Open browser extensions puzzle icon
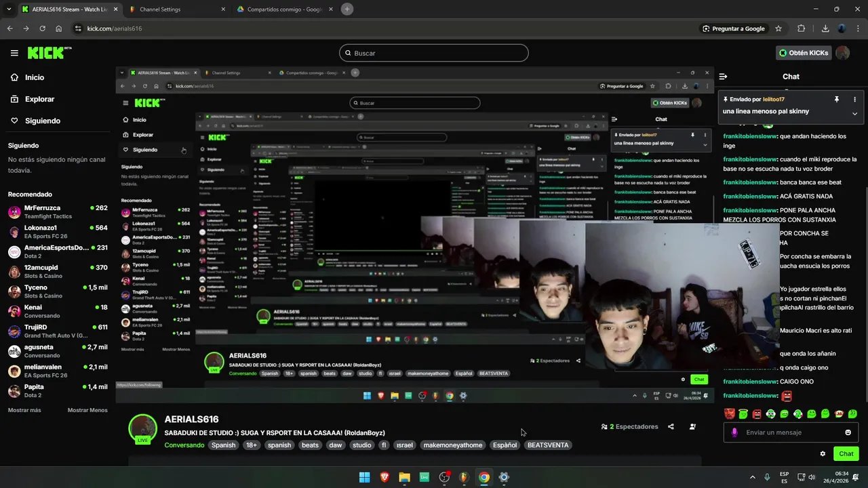 (802, 28)
